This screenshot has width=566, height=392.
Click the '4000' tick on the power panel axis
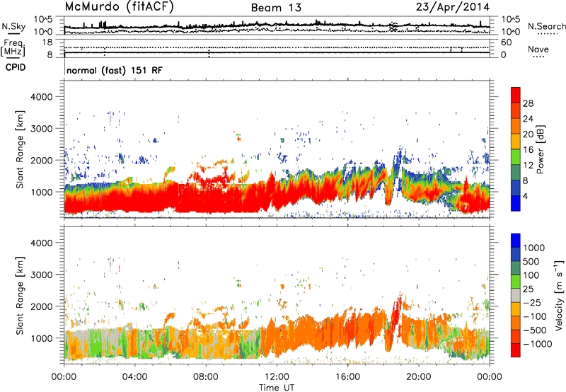[x=41, y=97]
